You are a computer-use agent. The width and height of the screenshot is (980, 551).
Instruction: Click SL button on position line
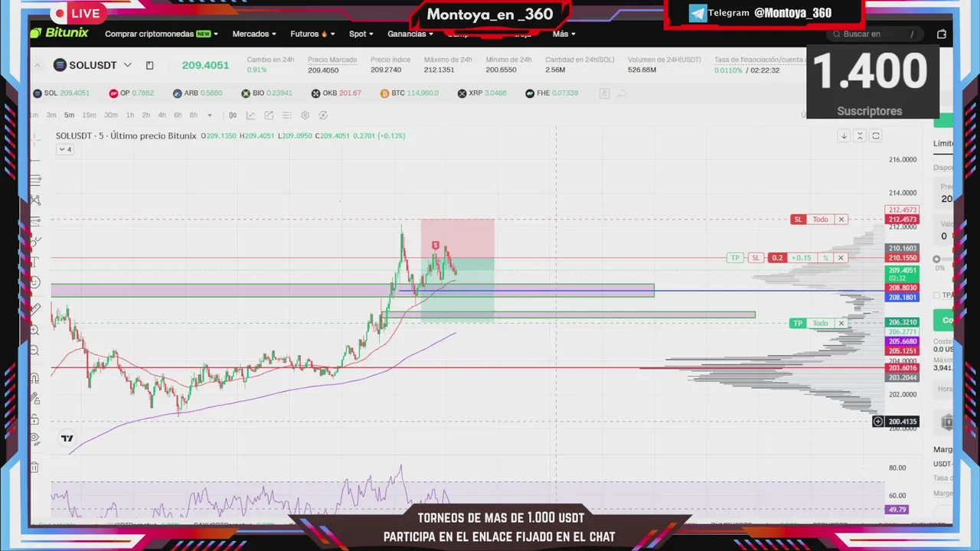pos(756,258)
